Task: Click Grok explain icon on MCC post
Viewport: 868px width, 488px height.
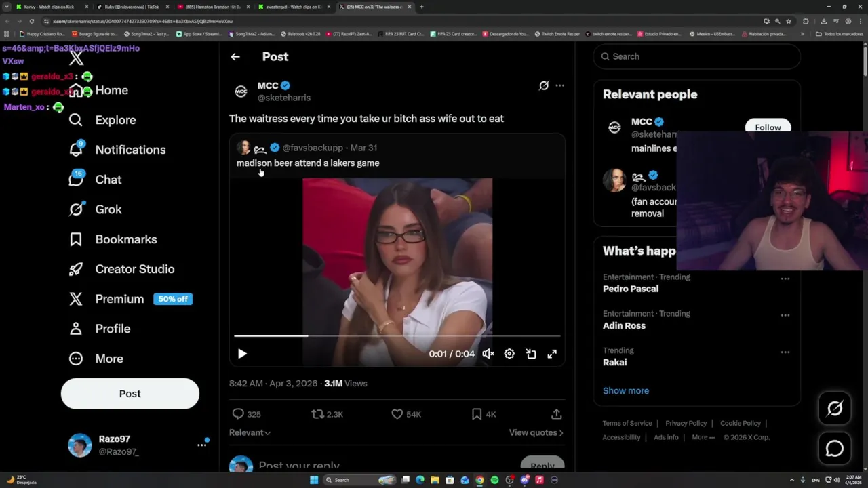Action: [544, 85]
